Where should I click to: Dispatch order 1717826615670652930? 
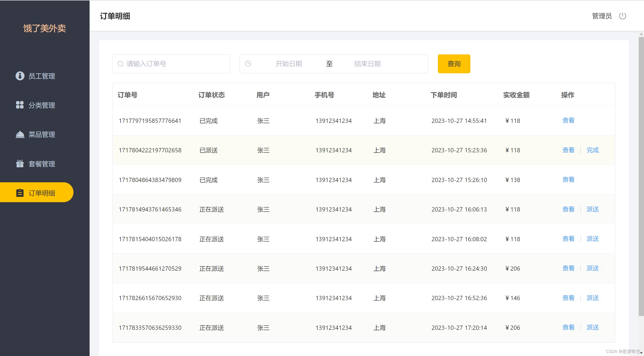coord(593,298)
